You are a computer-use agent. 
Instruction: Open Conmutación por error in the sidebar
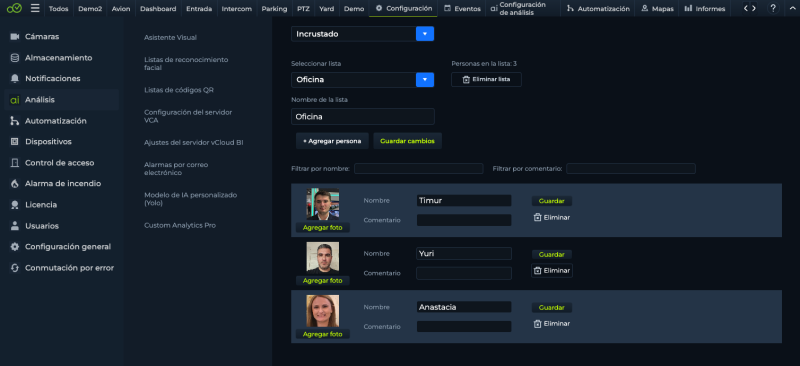(62, 267)
